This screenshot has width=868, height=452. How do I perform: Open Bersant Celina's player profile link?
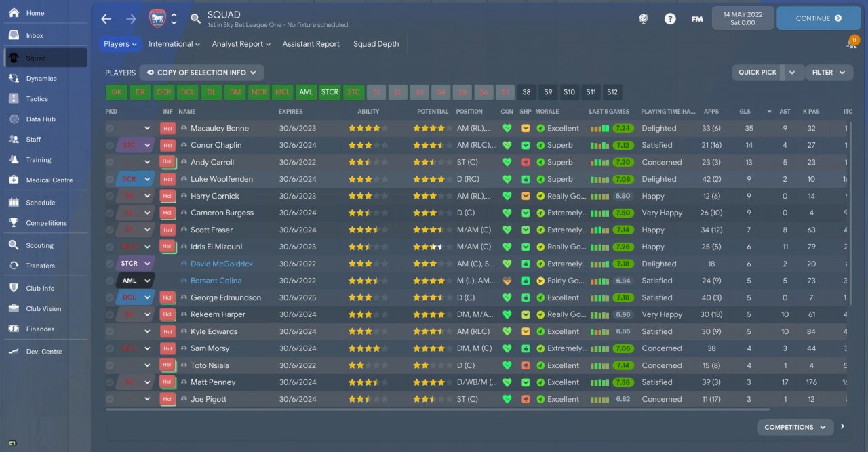pos(216,281)
